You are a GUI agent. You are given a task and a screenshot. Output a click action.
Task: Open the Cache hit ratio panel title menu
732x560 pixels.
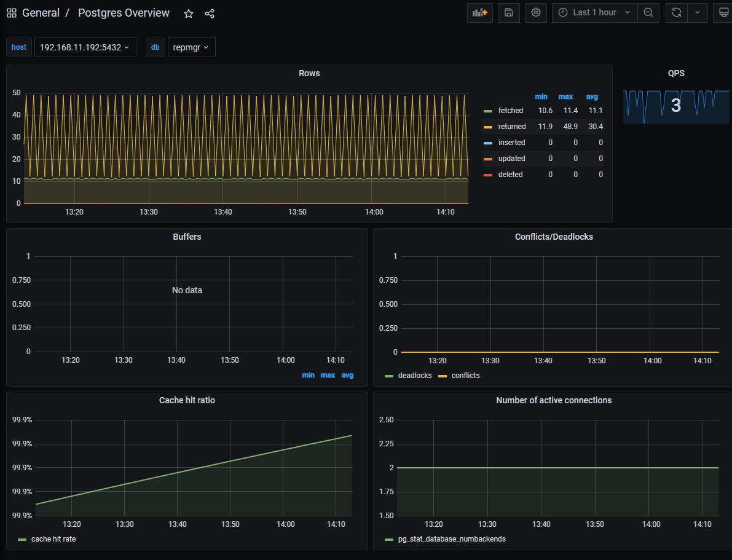(x=187, y=400)
